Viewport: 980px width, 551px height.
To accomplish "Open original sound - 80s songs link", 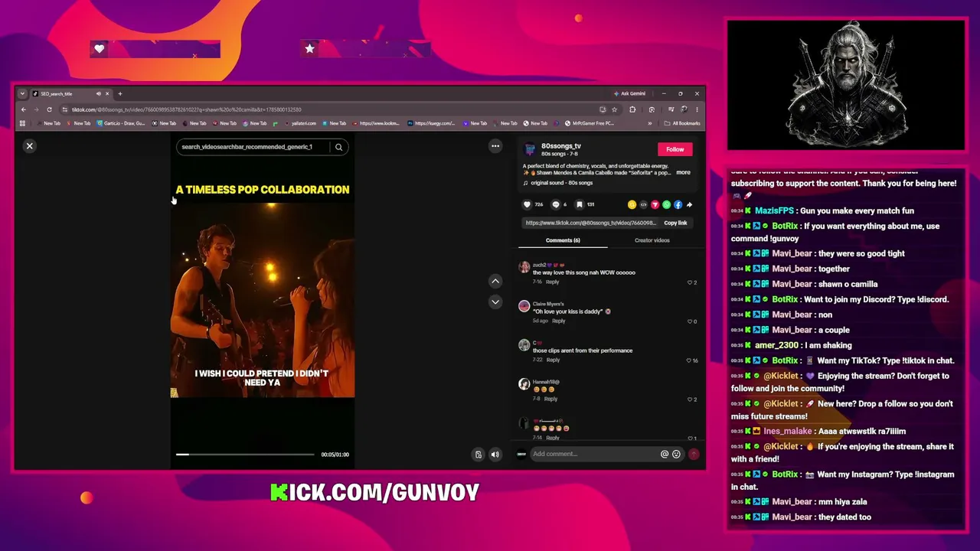I will coord(563,183).
